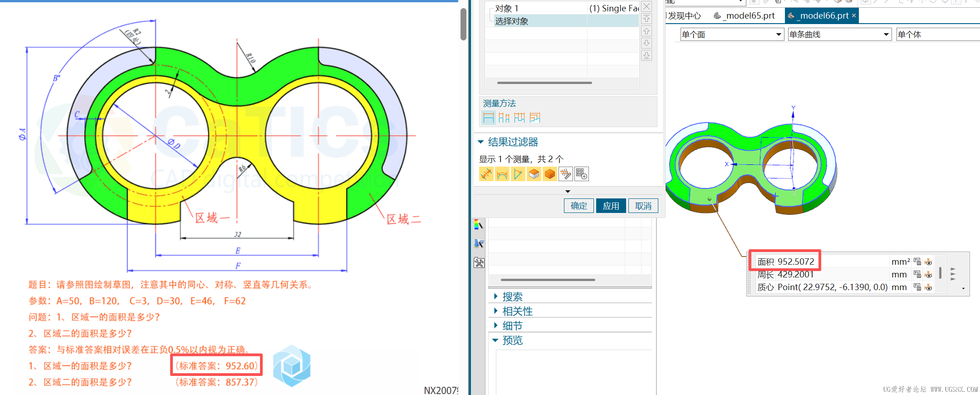This screenshot has height=395, width=980.
Task: Open the crossed wrench tools sidebar tab
Action: [x=479, y=263]
